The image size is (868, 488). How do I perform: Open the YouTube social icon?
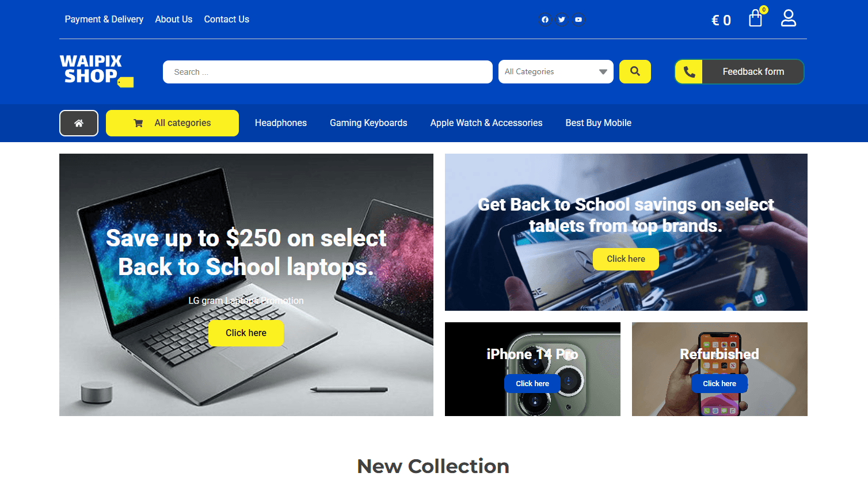[578, 20]
